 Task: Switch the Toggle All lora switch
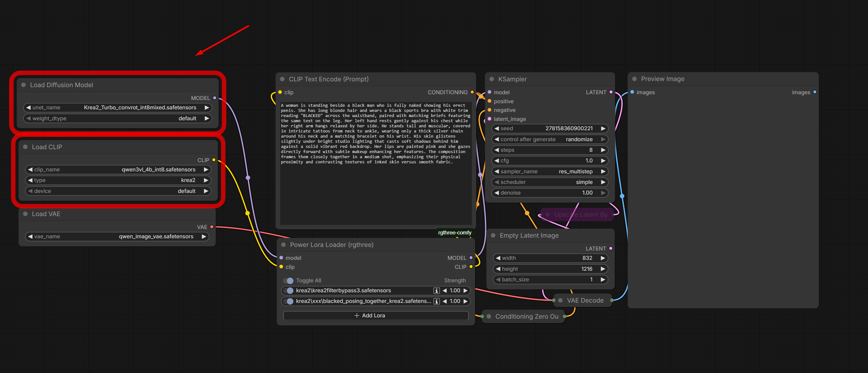pos(288,281)
